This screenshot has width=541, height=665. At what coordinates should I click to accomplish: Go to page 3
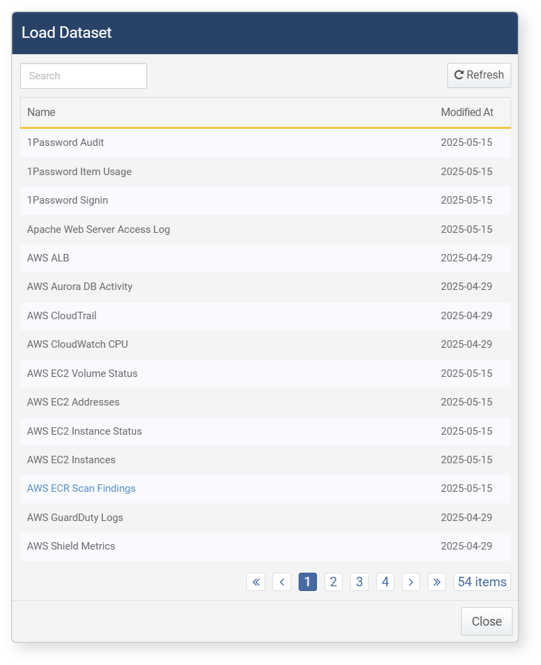pyautogui.click(x=359, y=582)
